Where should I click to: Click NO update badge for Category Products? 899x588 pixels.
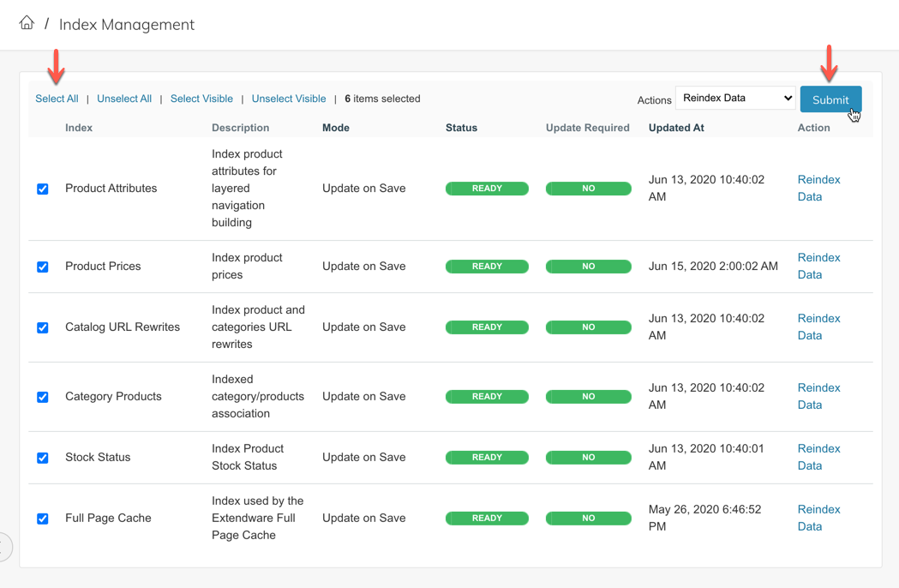(x=588, y=396)
